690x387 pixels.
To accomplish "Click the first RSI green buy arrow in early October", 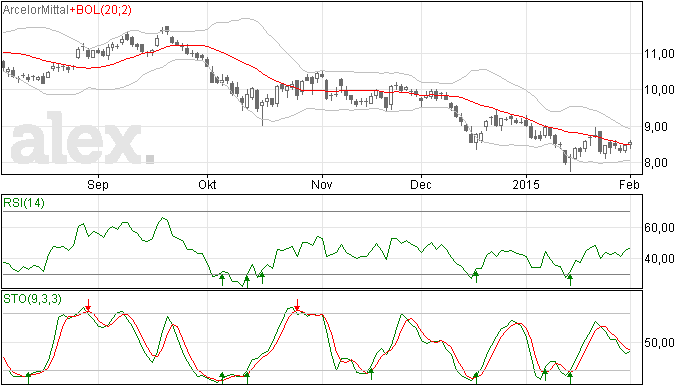I will tap(222, 280).
